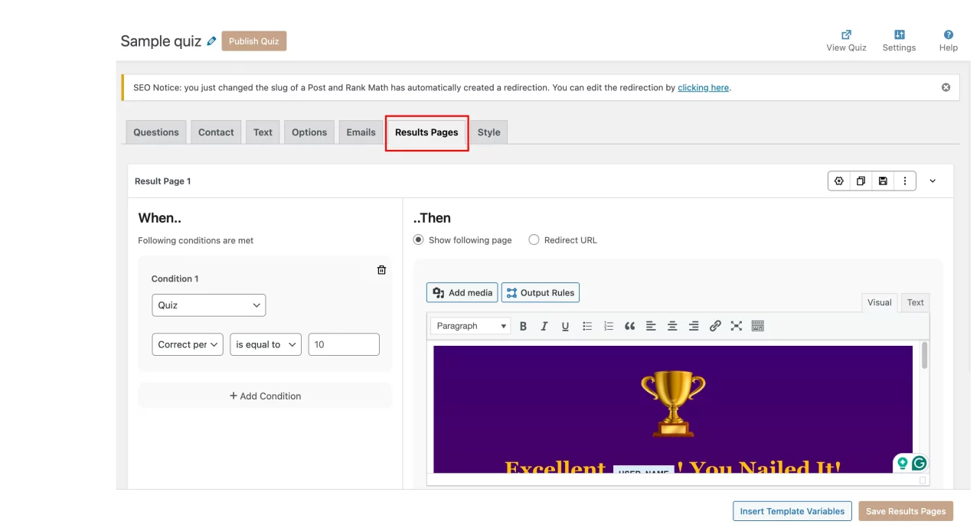Select the Redirect URL radio option
The image size is (980, 531).
(534, 239)
